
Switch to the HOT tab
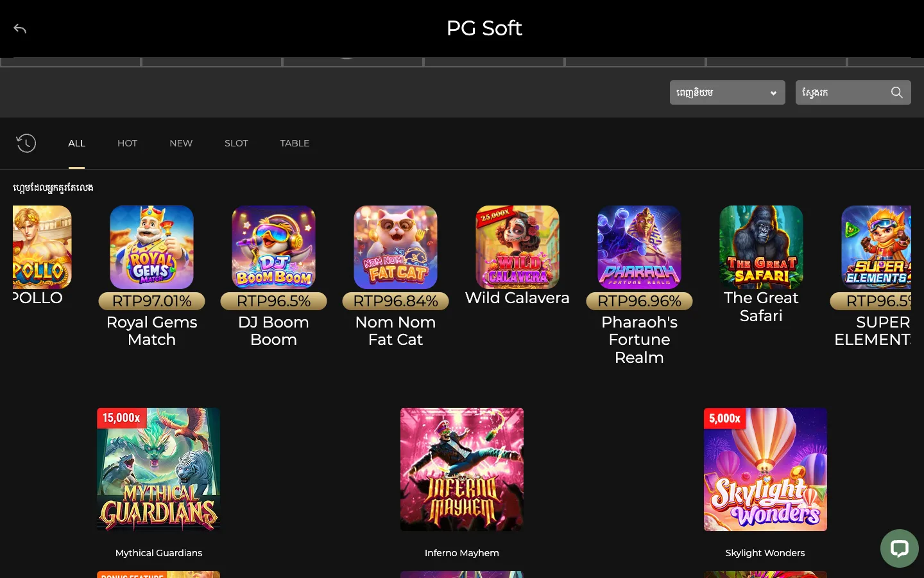127,143
